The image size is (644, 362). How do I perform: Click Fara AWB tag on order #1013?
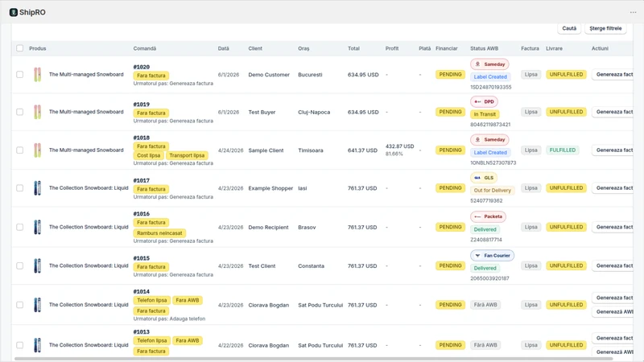(188, 340)
